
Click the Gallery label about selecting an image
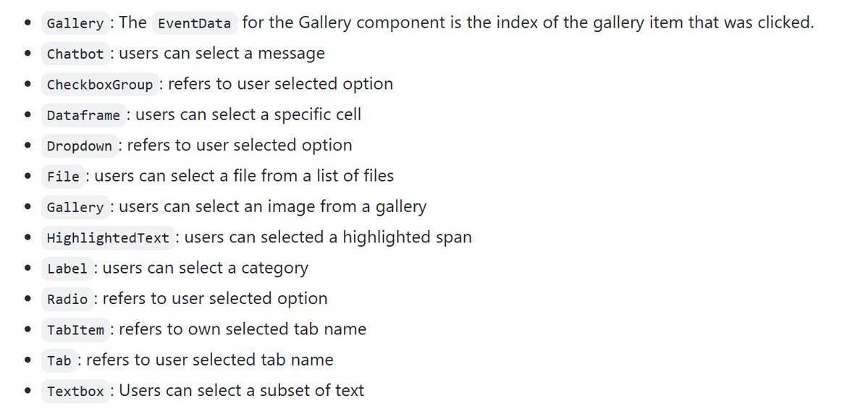tap(75, 207)
